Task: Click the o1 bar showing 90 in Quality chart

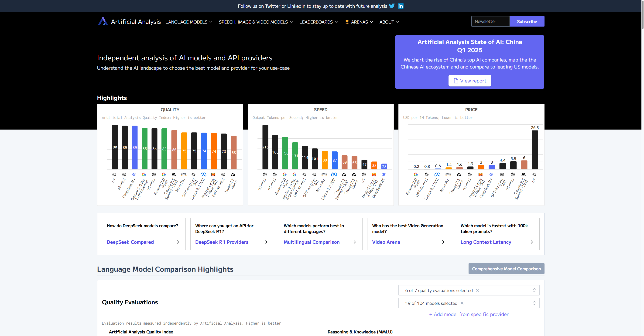Action: pos(115,147)
